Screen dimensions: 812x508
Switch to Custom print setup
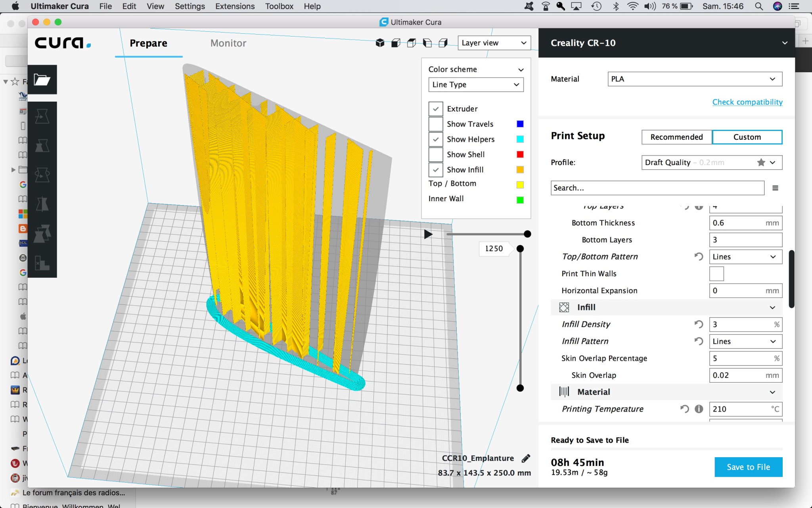pos(747,137)
